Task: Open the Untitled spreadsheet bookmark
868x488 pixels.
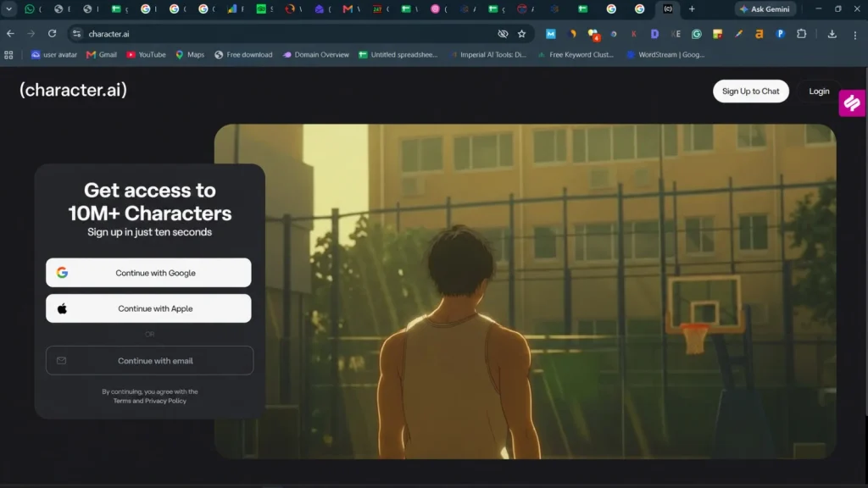Action: coord(398,55)
